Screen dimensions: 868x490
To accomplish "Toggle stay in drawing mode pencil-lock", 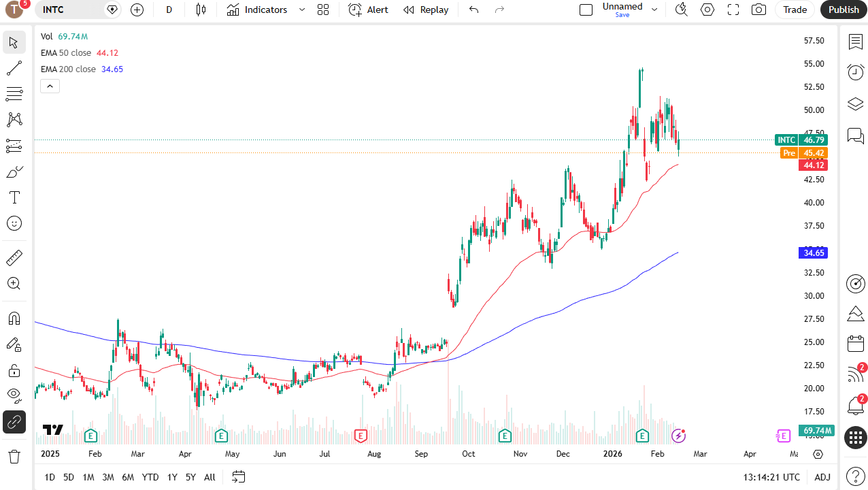I will pos(14,344).
